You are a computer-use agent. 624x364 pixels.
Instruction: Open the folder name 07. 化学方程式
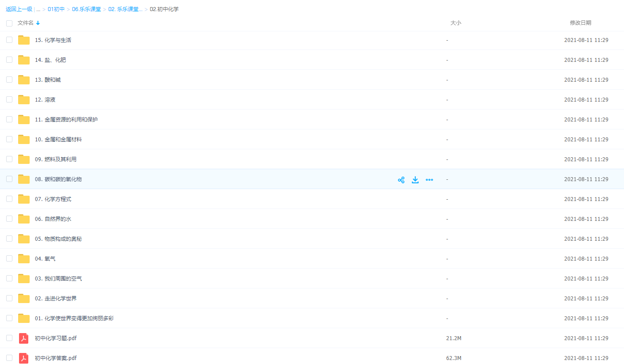click(53, 199)
